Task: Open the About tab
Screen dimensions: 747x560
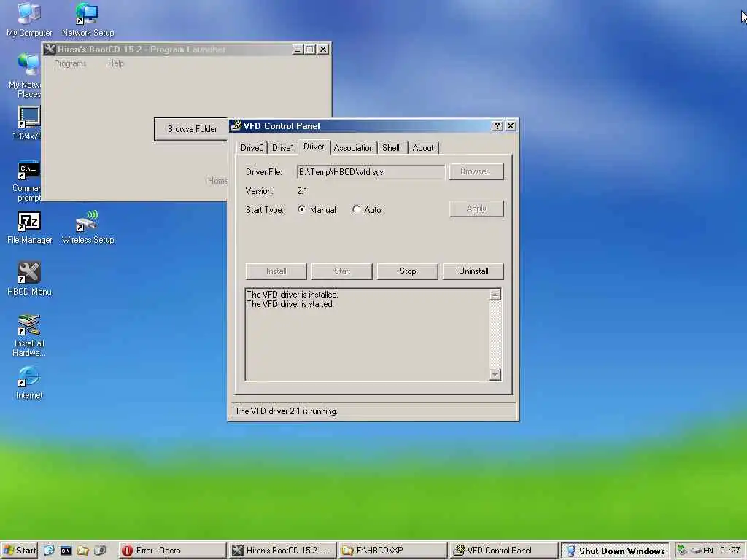Action: pos(423,147)
